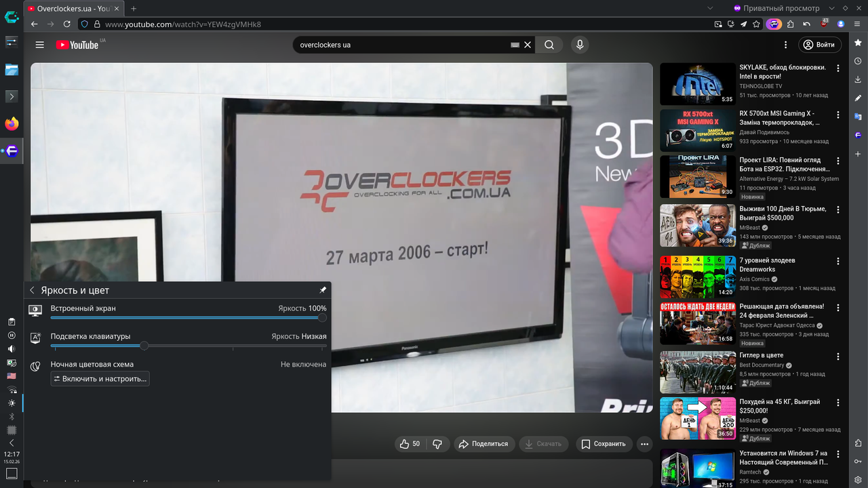Open a new browser tab
This screenshot has width=868, height=488.
(134, 9)
